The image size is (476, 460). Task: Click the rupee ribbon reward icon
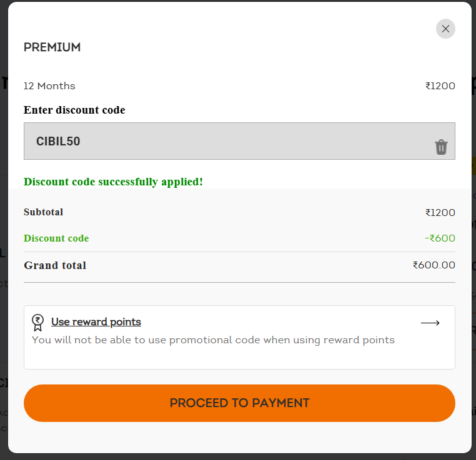pos(38,322)
